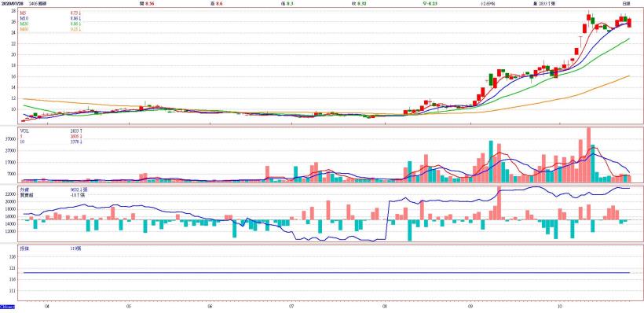The height and width of the screenshot is (313, 644).
Task: Click the 10 month marker on timeline
Action: (x=559, y=307)
